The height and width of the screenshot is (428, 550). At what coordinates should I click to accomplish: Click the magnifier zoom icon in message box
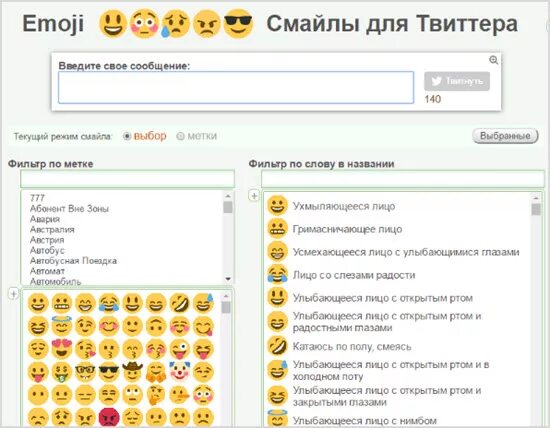494,60
